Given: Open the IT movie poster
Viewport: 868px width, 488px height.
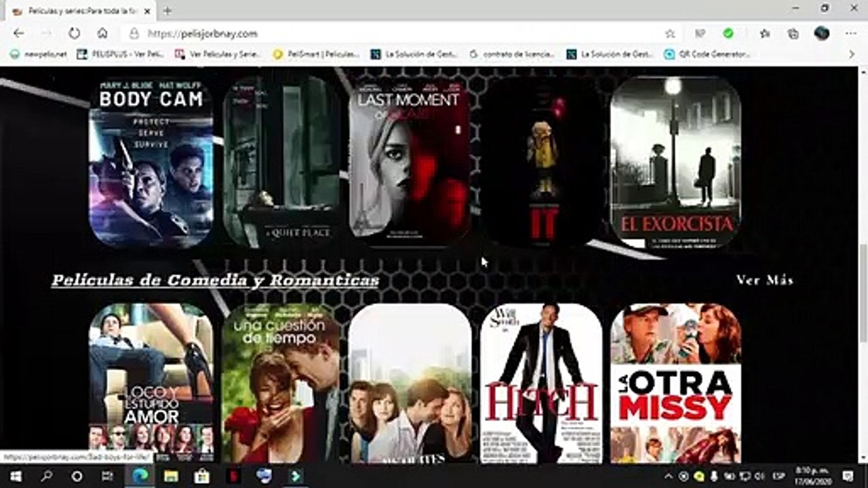Looking at the screenshot, I should [540, 161].
